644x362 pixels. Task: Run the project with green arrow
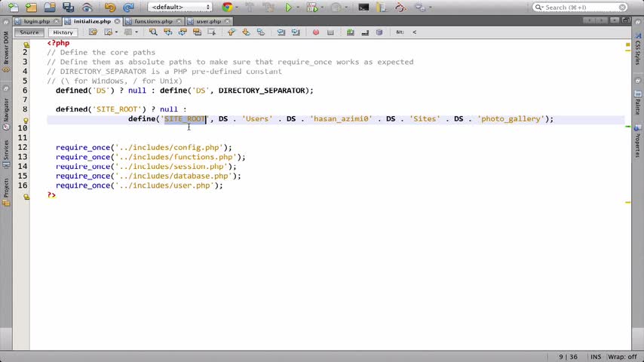[x=288, y=8]
